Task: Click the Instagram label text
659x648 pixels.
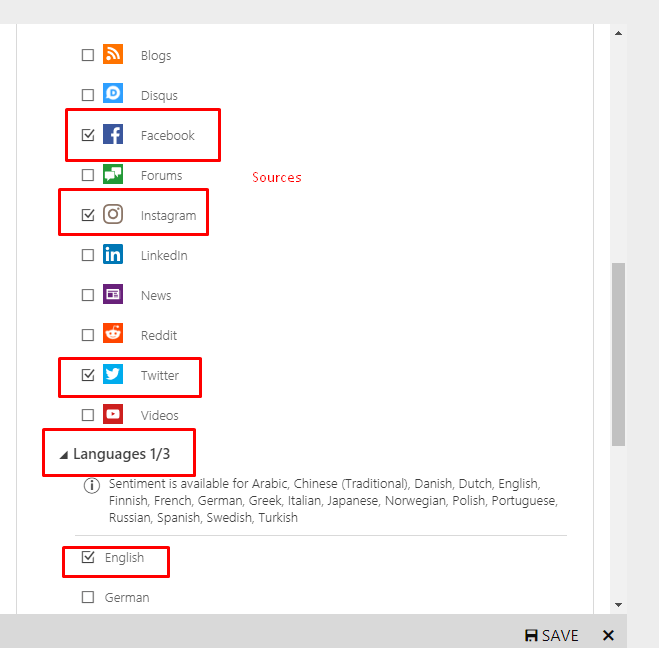Action: click(x=169, y=216)
